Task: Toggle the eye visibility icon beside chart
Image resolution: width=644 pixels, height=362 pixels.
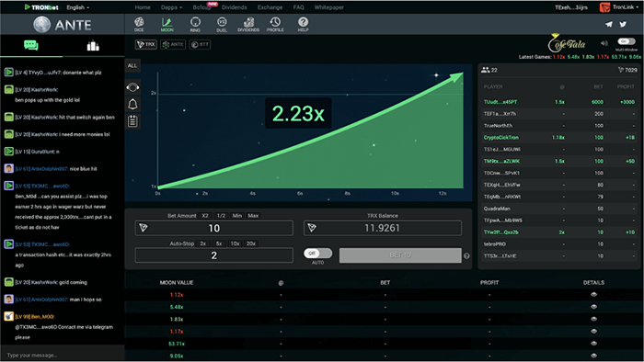Action: (x=132, y=87)
